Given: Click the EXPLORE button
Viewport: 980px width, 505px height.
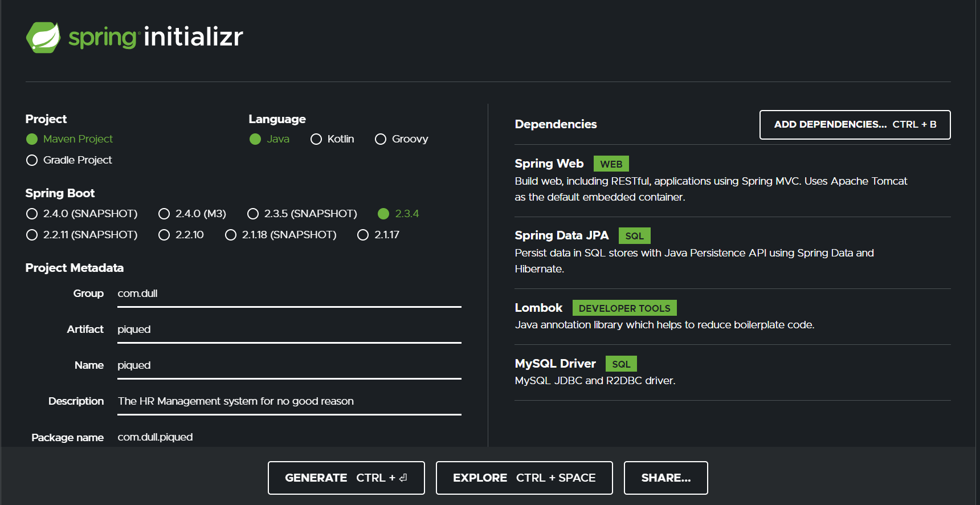Looking at the screenshot, I should pos(524,478).
